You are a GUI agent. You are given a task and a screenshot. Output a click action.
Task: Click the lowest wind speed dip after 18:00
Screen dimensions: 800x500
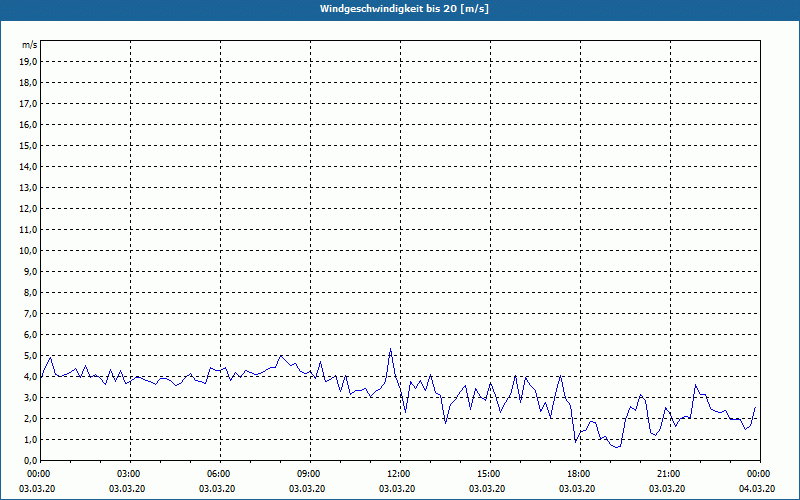pos(617,447)
